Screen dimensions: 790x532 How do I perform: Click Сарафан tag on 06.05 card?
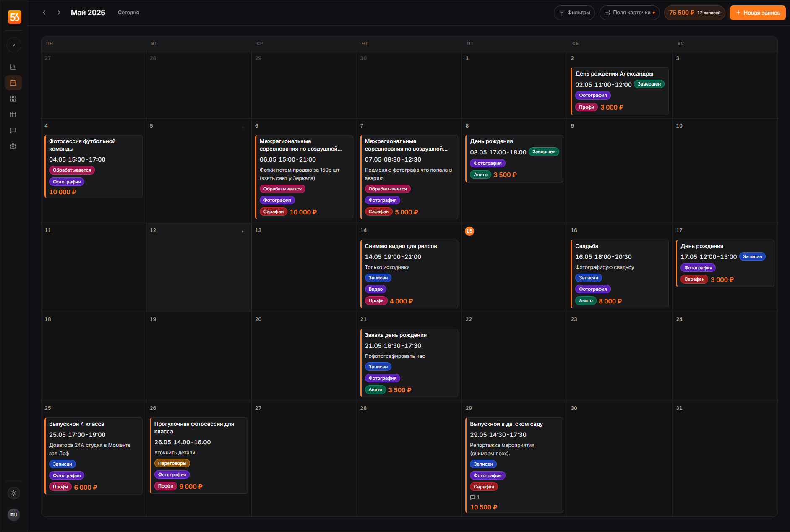(274, 212)
